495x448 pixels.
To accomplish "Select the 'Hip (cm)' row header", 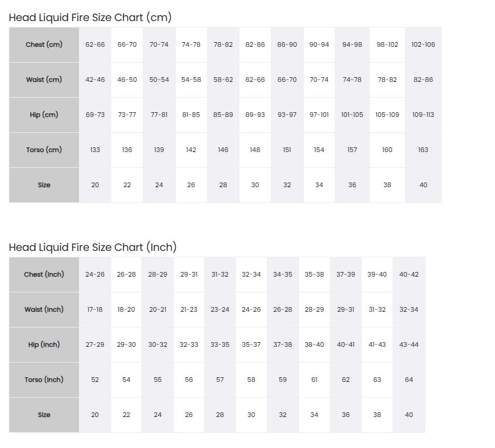I will click(x=44, y=115).
